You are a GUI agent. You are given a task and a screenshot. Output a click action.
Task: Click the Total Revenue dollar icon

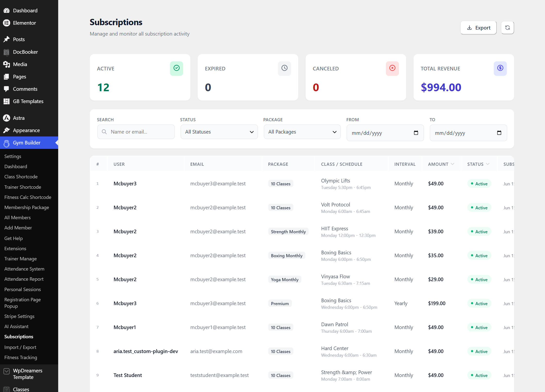pos(500,68)
